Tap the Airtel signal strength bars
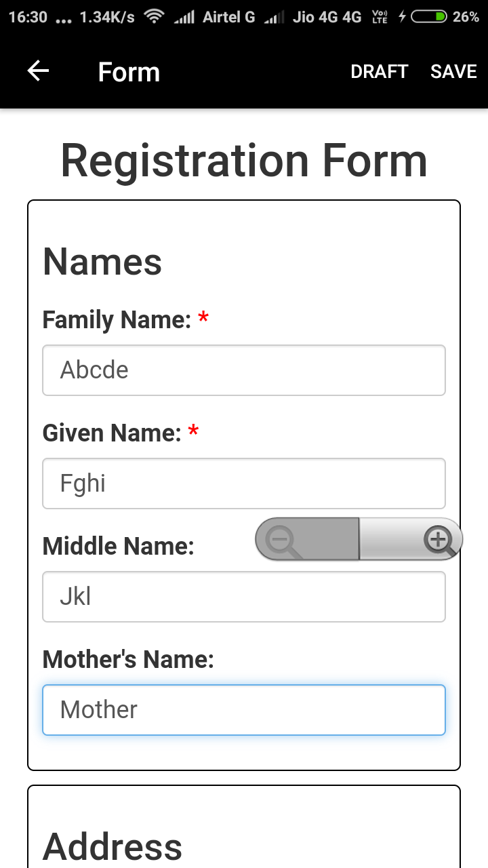The height and width of the screenshot is (868, 488). pyautogui.click(x=184, y=17)
